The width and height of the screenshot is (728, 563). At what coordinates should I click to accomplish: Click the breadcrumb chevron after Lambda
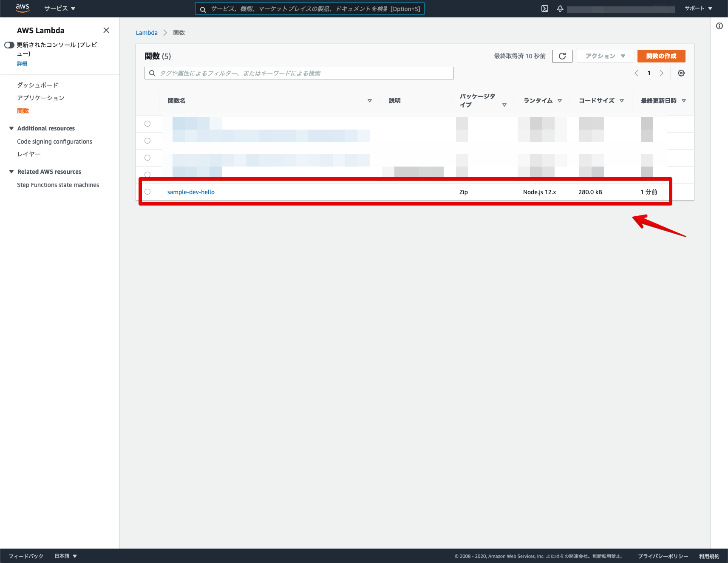click(x=165, y=33)
